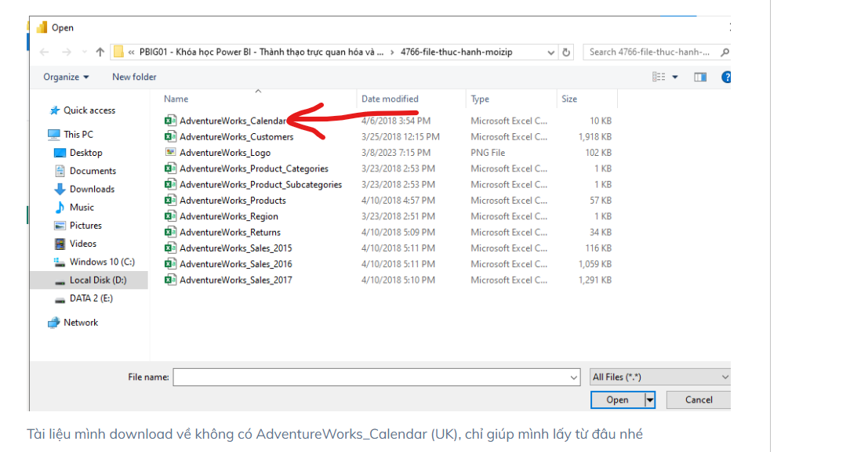Click the Open button
This screenshot has height=452, width=868.
coord(617,400)
